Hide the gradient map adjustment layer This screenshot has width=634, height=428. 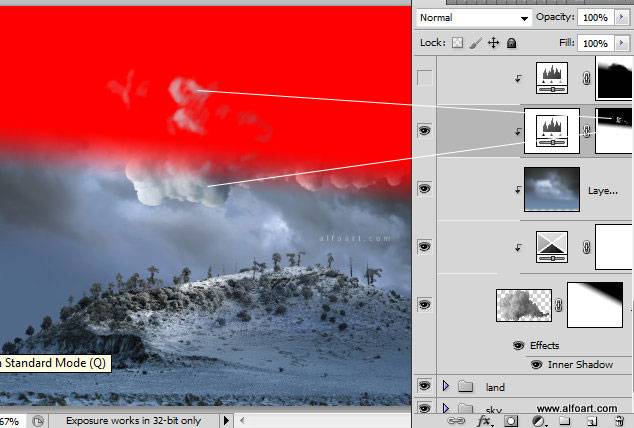point(425,247)
